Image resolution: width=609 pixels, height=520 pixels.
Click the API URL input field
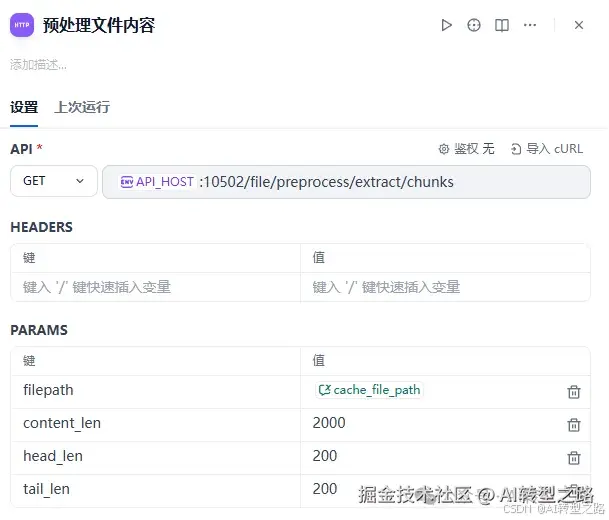coord(346,182)
